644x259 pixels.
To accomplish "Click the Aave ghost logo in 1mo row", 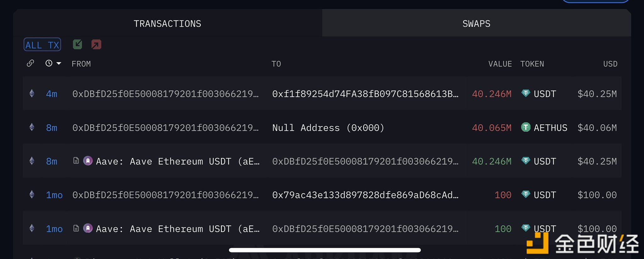I will 88,228.
